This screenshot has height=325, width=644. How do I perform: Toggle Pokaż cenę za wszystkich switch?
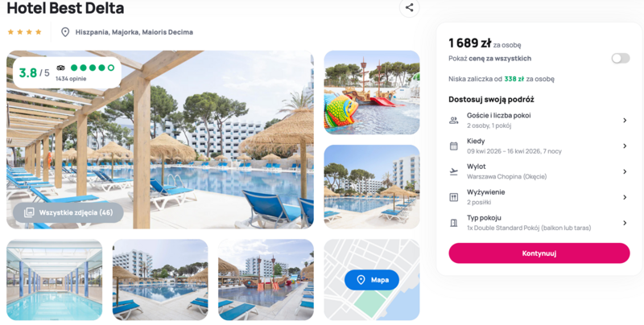pyautogui.click(x=620, y=58)
